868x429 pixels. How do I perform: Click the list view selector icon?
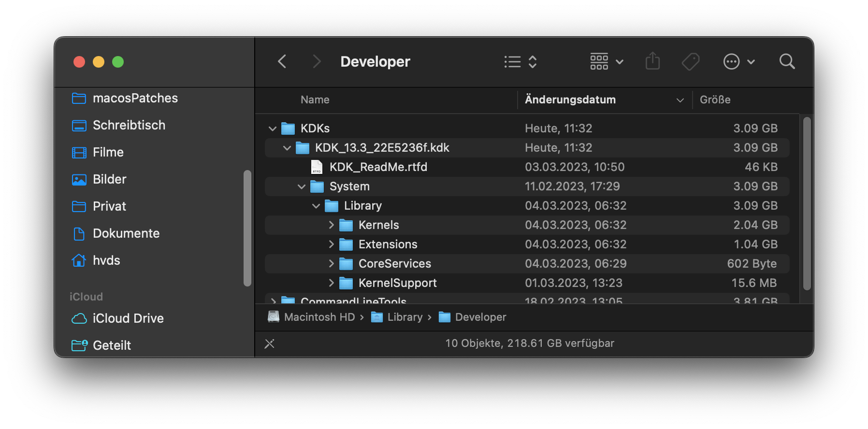pos(520,61)
